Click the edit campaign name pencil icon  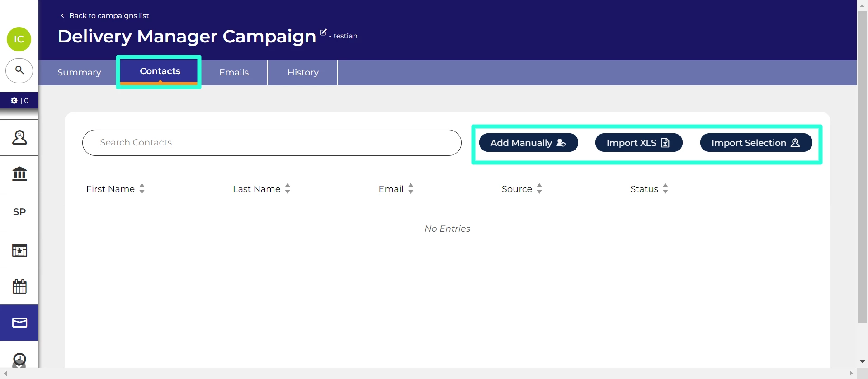tap(323, 32)
